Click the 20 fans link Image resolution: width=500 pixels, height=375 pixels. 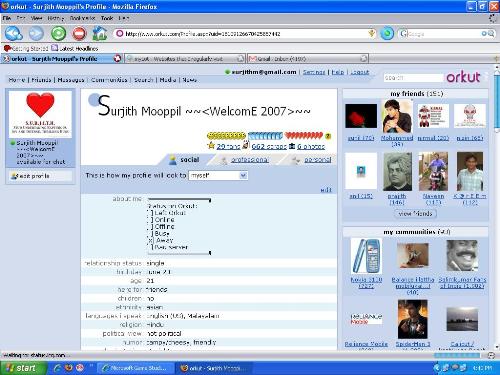point(228,146)
